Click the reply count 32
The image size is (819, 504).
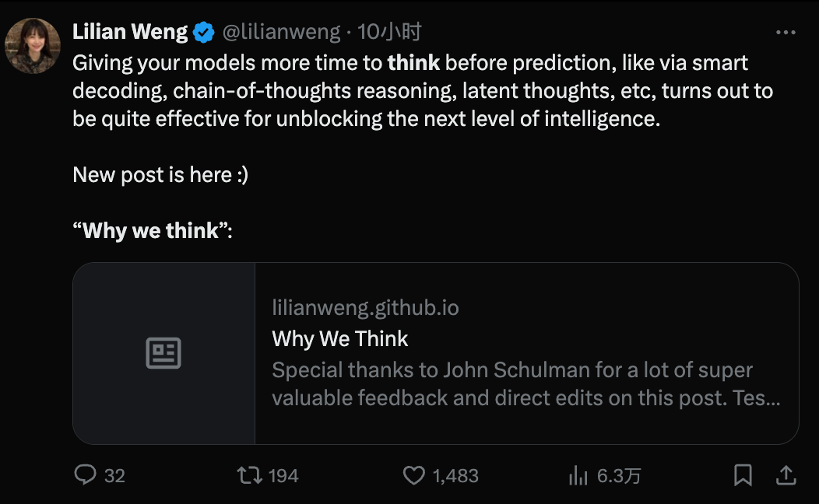(x=114, y=475)
